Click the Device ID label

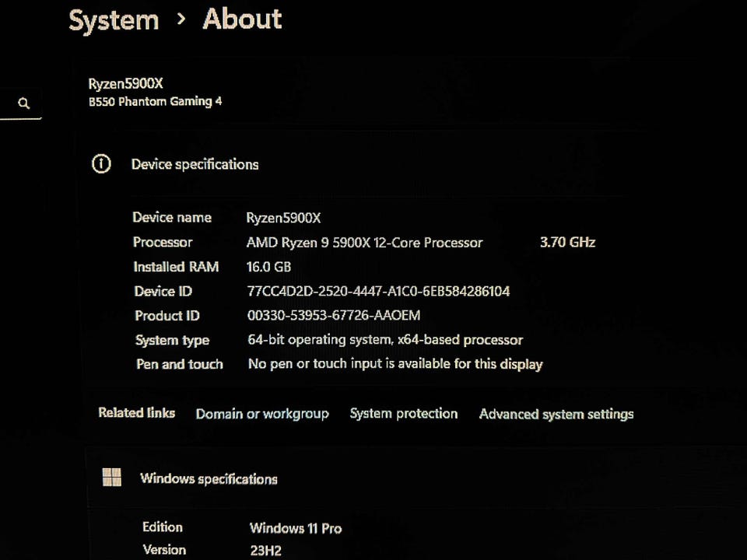(x=163, y=291)
